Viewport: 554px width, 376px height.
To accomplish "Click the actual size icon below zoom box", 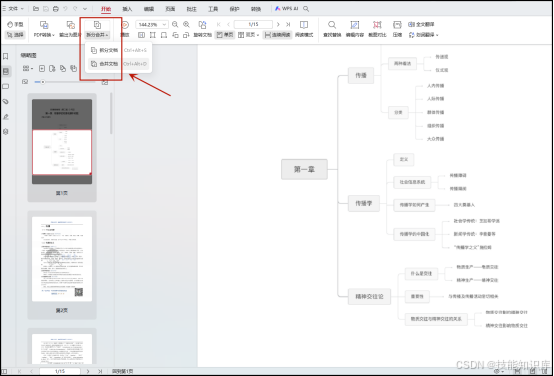I will point(141,35).
